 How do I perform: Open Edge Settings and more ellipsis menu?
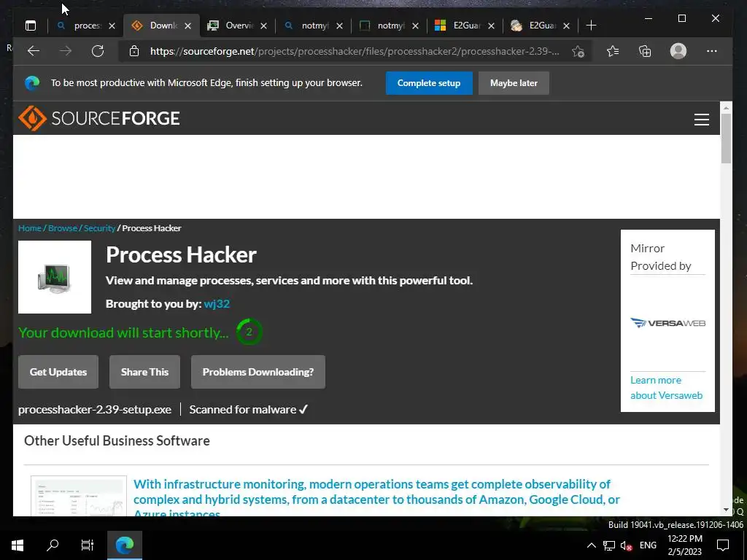(x=712, y=51)
